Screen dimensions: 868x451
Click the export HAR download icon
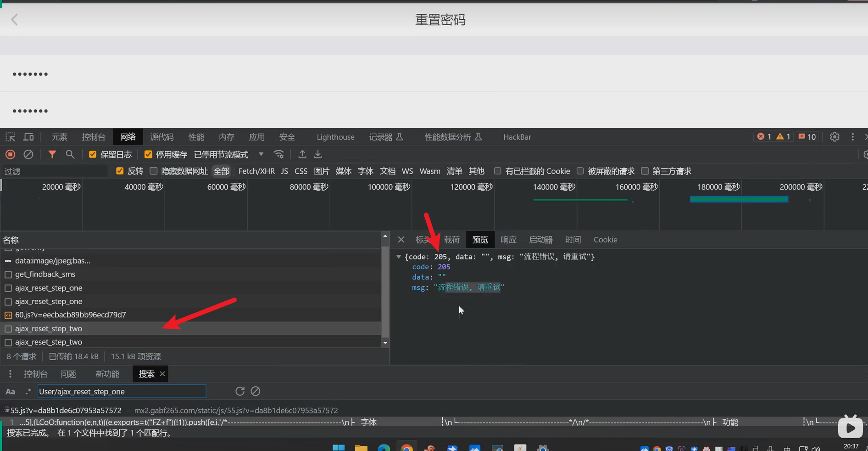click(x=318, y=155)
